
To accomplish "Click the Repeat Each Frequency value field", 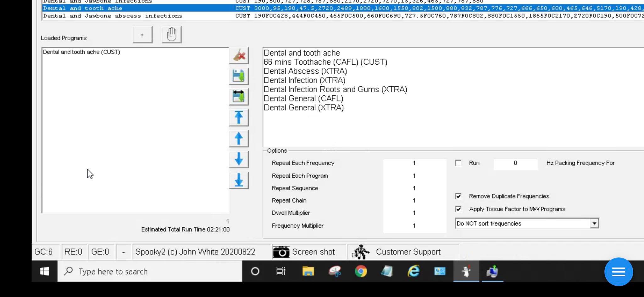I will pos(414,163).
